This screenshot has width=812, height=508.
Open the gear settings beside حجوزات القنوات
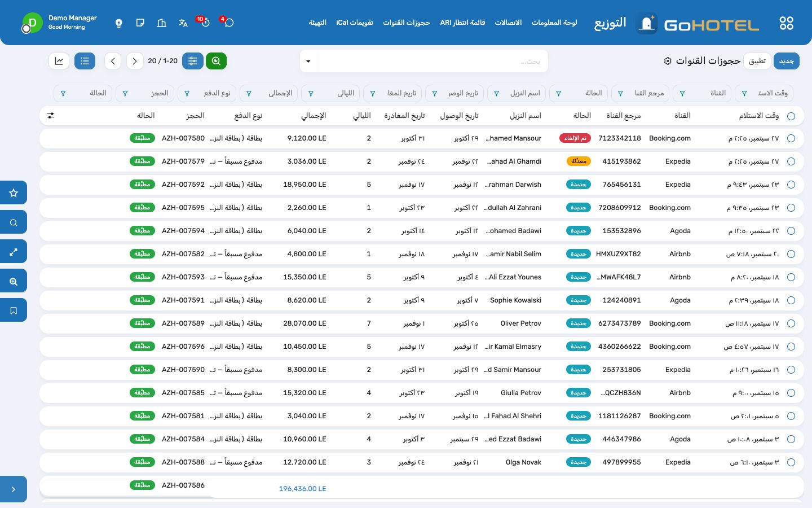pyautogui.click(x=668, y=61)
